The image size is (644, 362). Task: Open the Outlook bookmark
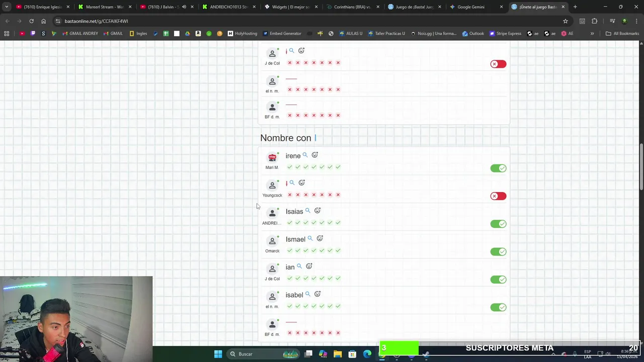(x=473, y=34)
